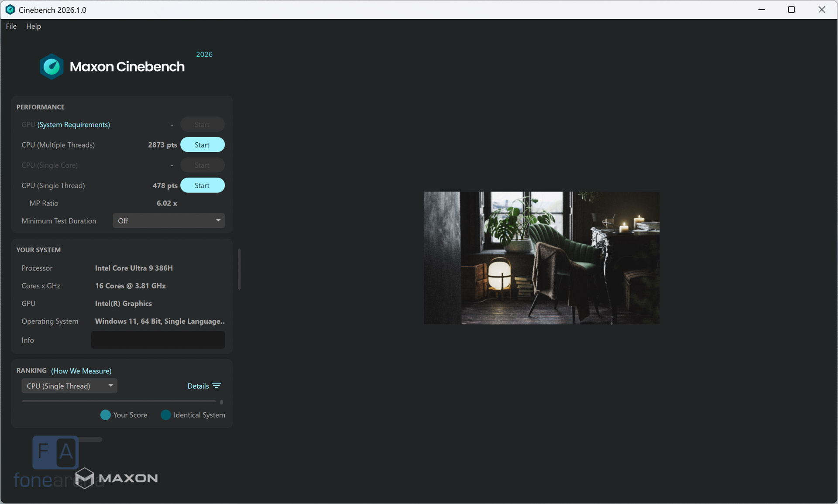Open the Help menu
Screen dimensions: 838x504
click(34, 26)
